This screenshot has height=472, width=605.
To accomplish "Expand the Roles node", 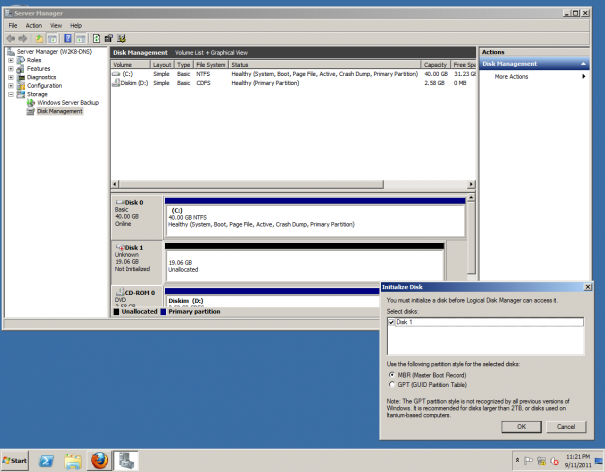I will click(x=11, y=60).
